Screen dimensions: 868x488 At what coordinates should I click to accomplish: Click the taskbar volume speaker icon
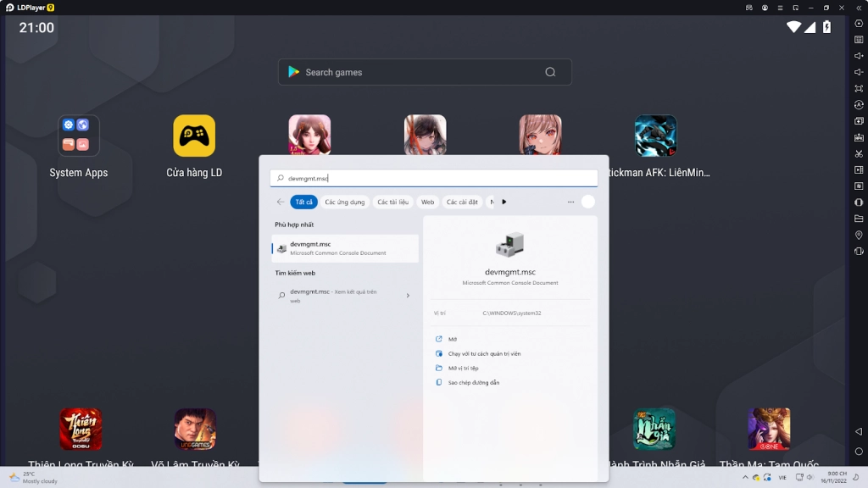[x=810, y=478]
